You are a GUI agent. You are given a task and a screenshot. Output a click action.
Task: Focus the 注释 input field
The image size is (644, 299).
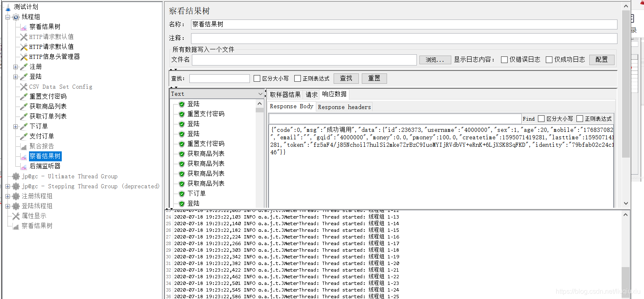pos(404,38)
